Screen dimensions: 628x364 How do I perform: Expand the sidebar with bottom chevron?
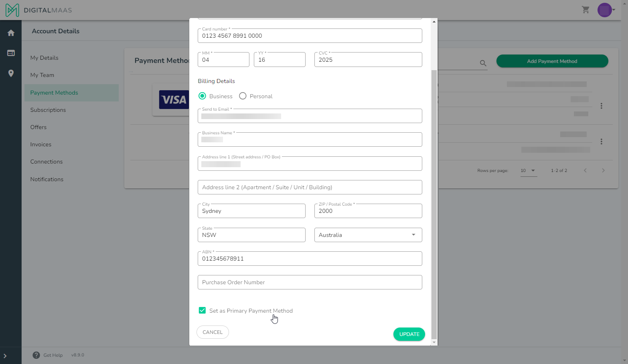(x=5, y=356)
